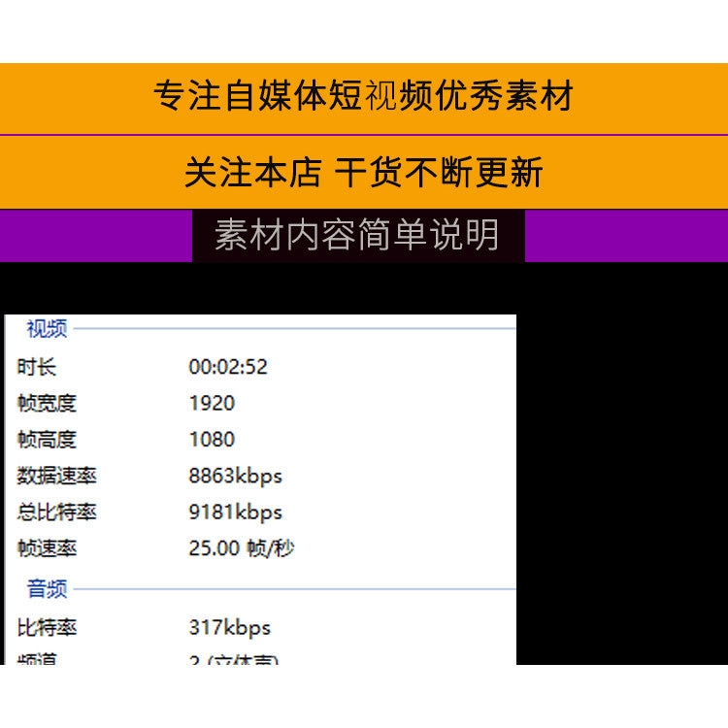Select the audio bitrate value 317kbps
This screenshot has width=728, height=728.
[229, 628]
